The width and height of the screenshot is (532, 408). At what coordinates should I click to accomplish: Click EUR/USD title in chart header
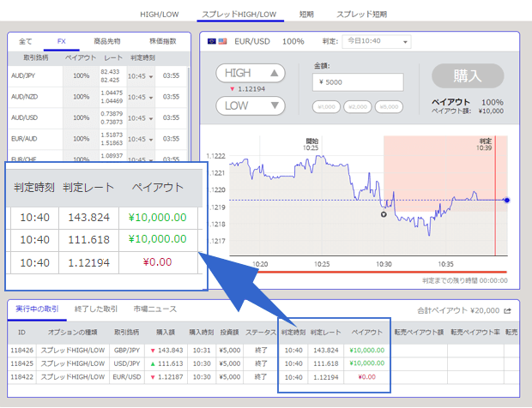point(252,41)
